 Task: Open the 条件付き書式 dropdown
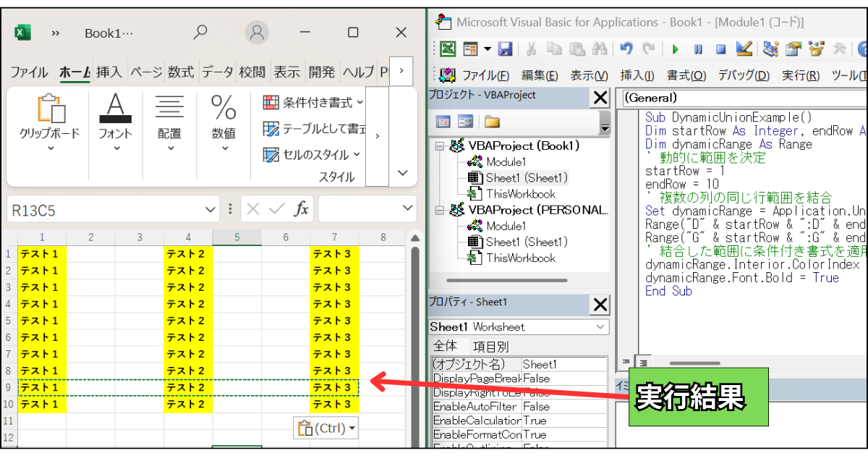(x=359, y=103)
